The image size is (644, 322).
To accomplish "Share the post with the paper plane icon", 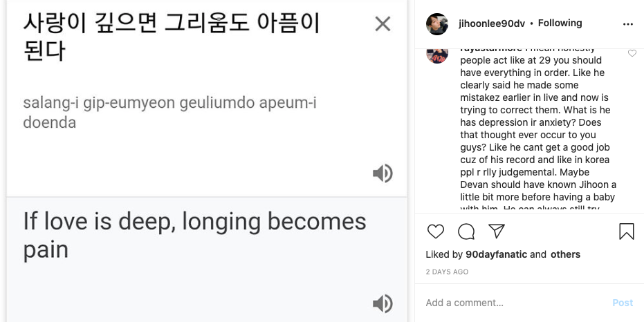I will (497, 231).
